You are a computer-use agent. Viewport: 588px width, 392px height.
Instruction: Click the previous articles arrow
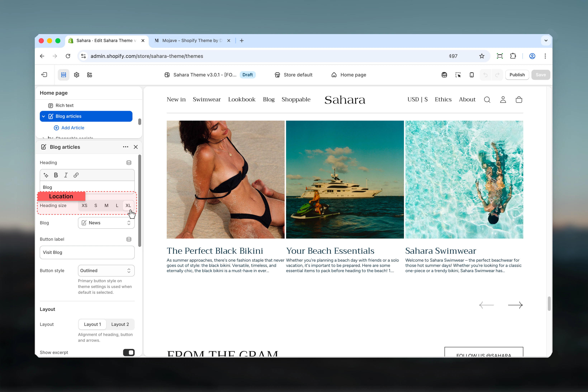(x=486, y=305)
